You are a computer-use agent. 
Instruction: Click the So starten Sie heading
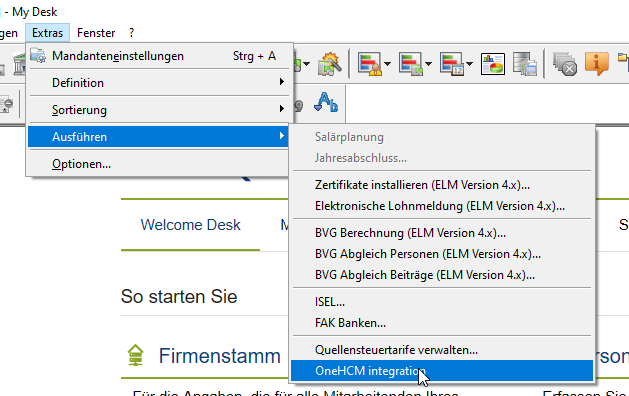(x=179, y=296)
